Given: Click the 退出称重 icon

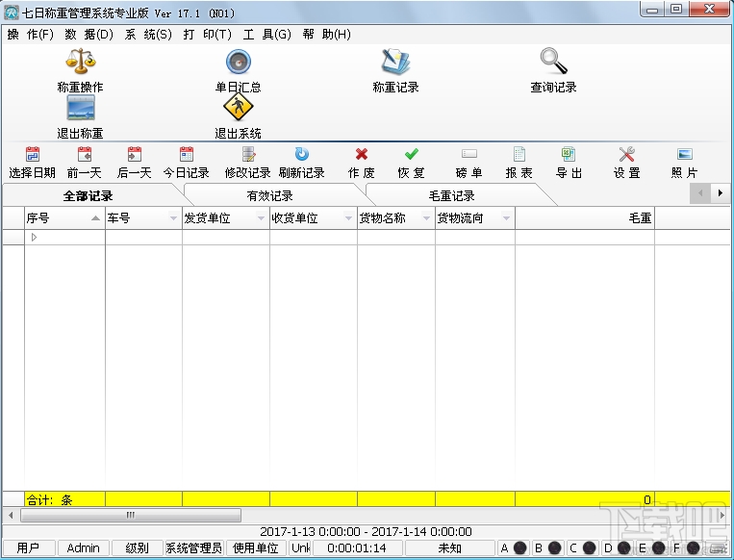Looking at the screenshot, I should pos(81,108).
